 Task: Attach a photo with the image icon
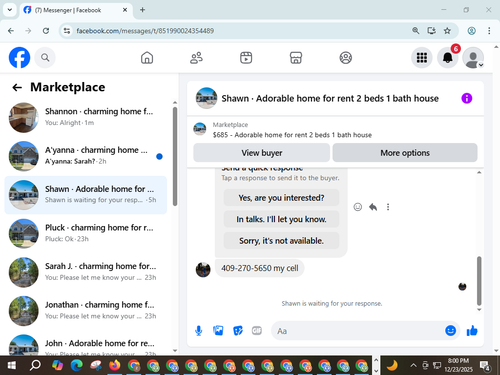click(x=218, y=331)
